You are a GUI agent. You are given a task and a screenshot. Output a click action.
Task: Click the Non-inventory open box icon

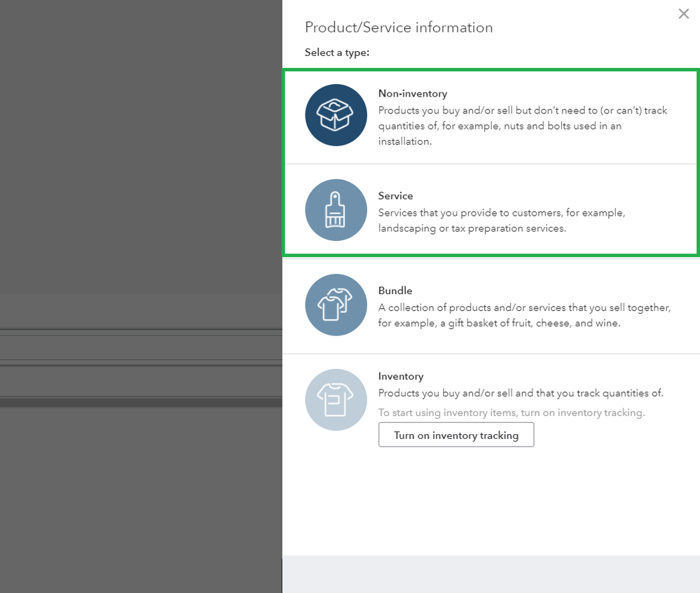[336, 116]
